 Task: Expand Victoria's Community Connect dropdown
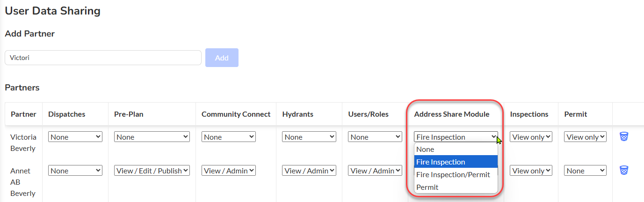pyautogui.click(x=229, y=137)
